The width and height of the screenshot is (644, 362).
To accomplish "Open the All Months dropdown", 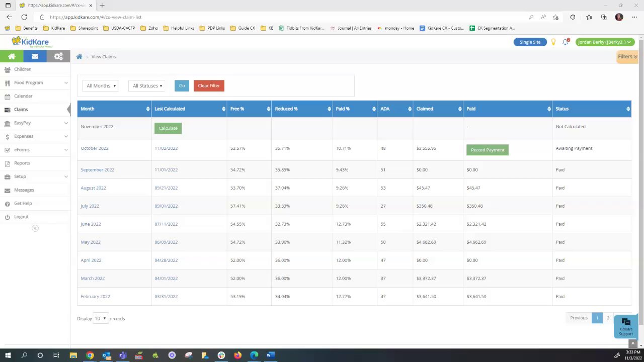I will point(101,86).
